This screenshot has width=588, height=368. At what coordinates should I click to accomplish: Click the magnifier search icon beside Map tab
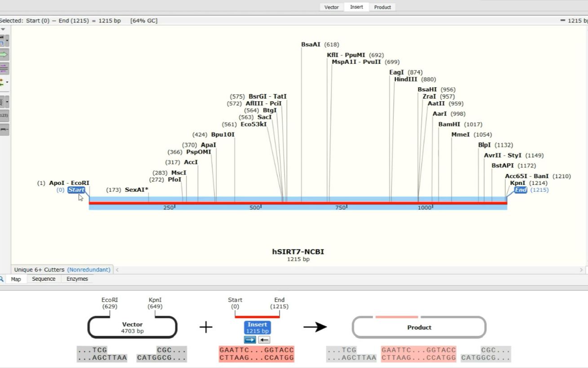2,279
